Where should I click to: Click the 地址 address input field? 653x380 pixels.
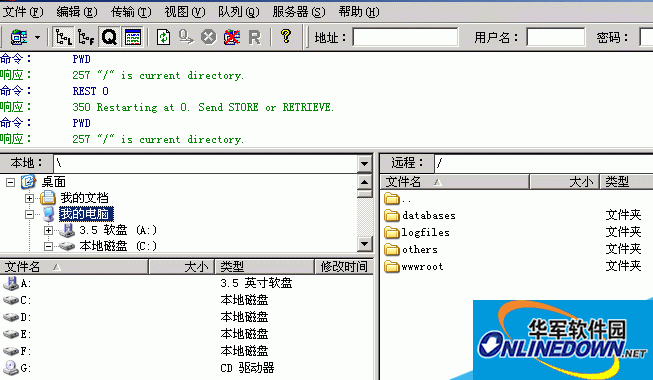click(405, 38)
